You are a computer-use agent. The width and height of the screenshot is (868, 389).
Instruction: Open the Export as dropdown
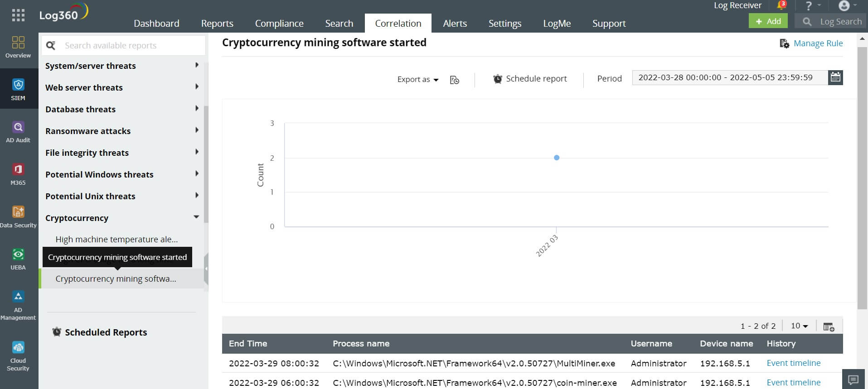pos(417,79)
